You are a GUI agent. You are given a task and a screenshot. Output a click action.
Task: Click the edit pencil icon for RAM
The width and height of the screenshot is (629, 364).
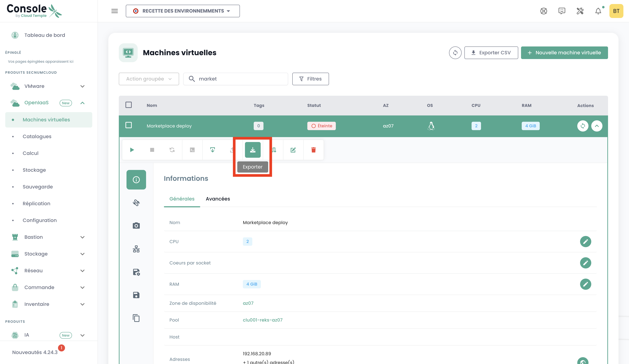click(x=585, y=284)
